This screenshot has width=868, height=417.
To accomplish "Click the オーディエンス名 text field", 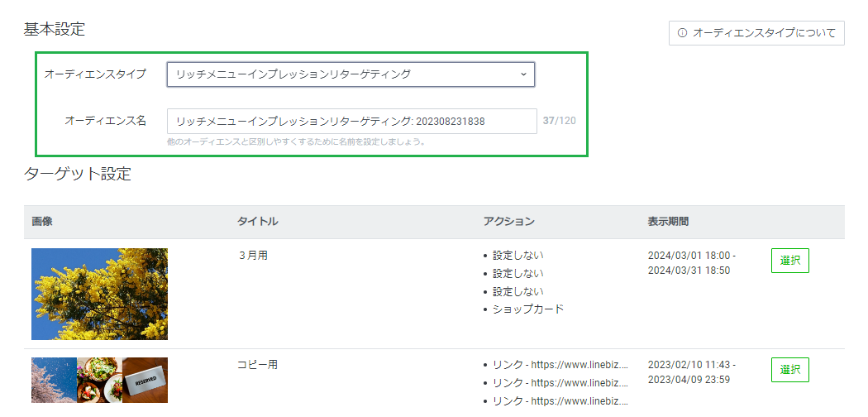I will coord(351,121).
